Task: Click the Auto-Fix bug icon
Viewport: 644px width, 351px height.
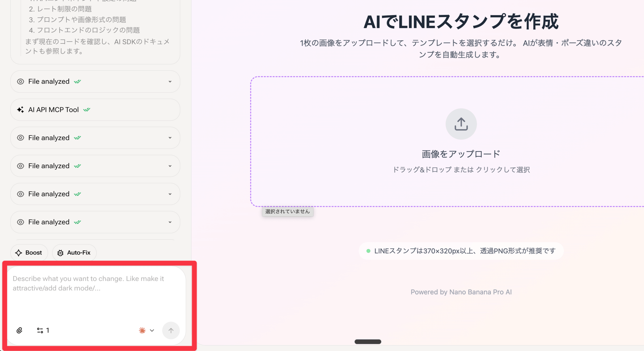Action: 60,253
